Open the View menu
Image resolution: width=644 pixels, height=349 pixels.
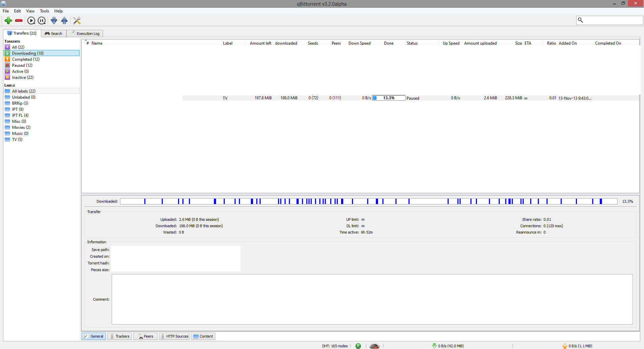tap(30, 11)
